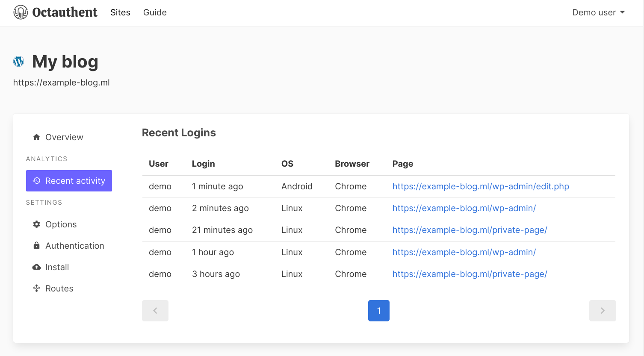Click Linux in the 1 hour ago row
This screenshot has width=644, height=356.
[x=292, y=252]
